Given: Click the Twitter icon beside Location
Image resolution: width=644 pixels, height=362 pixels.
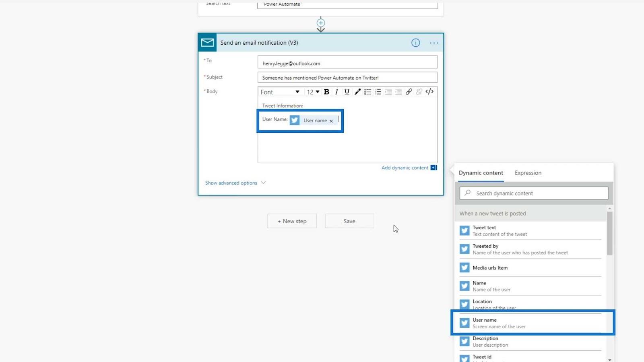Looking at the screenshot, I should 464,304.
